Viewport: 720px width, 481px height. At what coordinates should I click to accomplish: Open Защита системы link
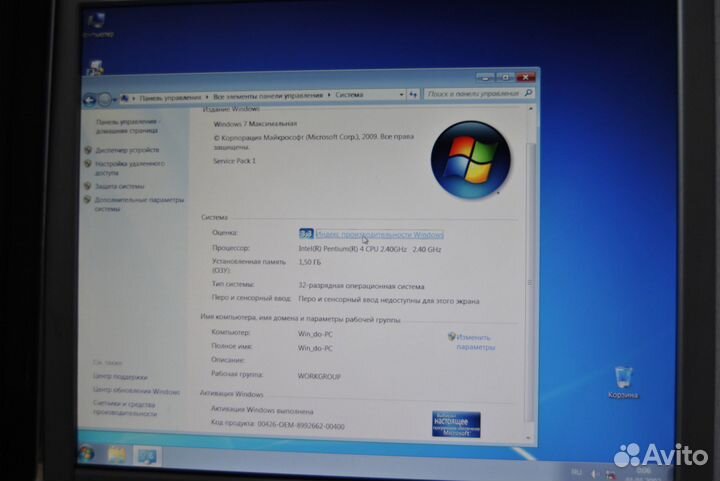(119, 186)
